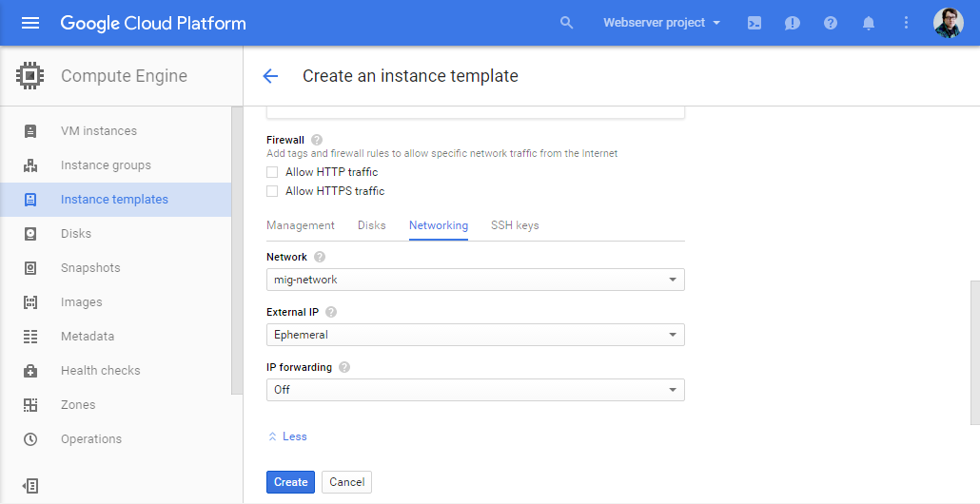Click the Metadata sidebar icon
This screenshot has height=504, width=980.
point(30,337)
